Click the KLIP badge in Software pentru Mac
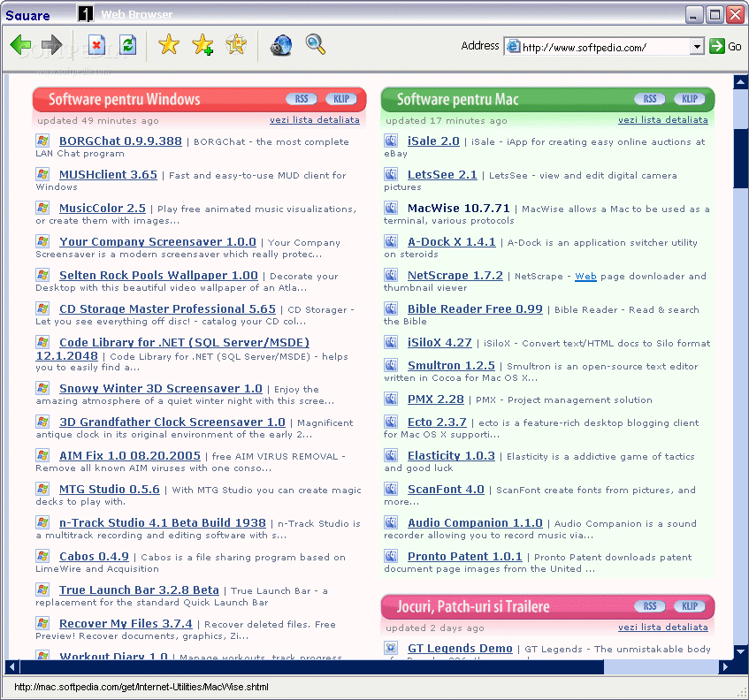This screenshot has height=700, width=749. tap(689, 99)
